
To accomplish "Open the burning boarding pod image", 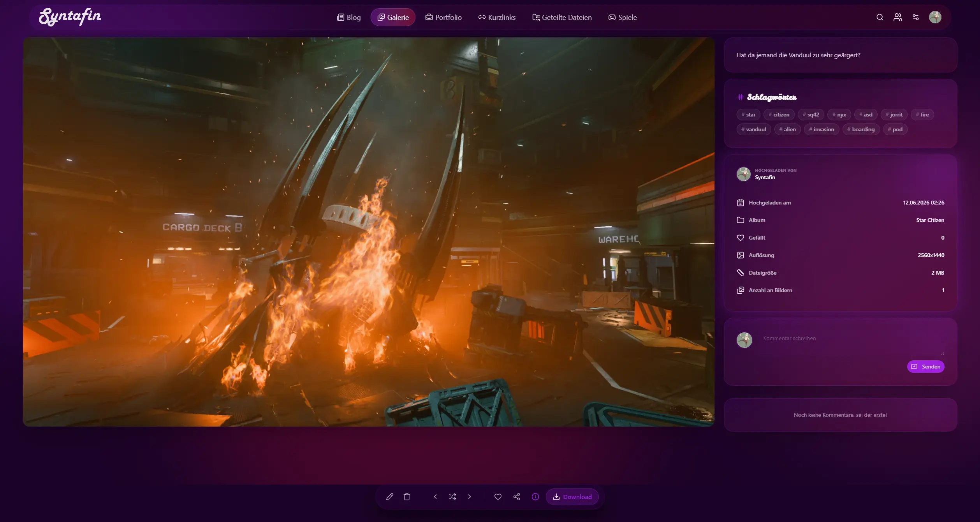I will click(x=368, y=232).
